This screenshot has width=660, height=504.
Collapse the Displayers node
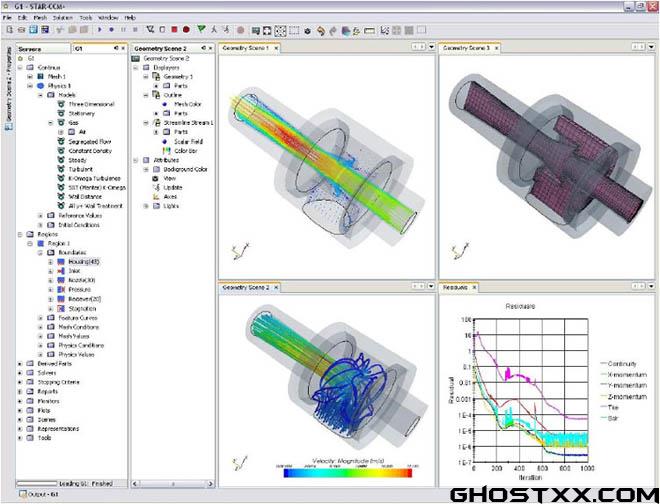click(136, 67)
